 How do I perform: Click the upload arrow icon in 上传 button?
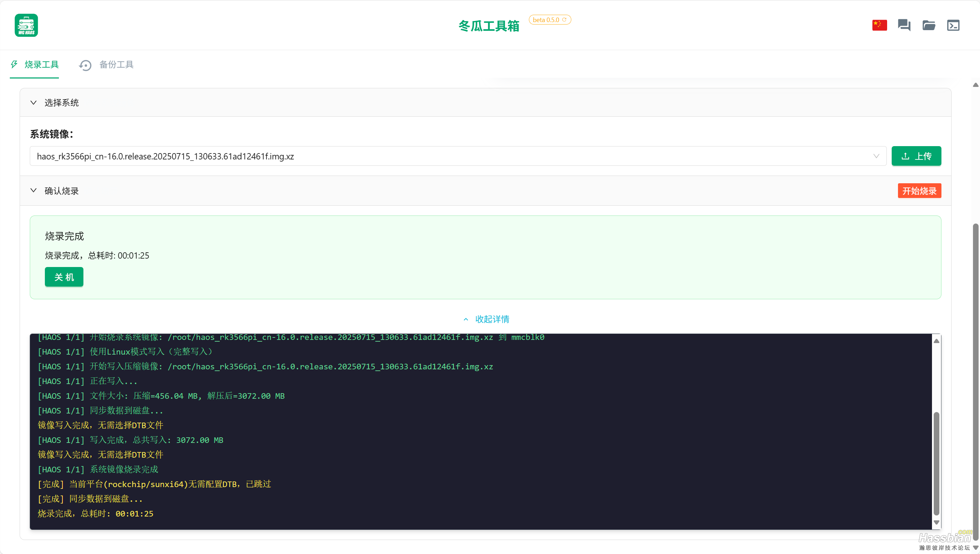coord(905,156)
